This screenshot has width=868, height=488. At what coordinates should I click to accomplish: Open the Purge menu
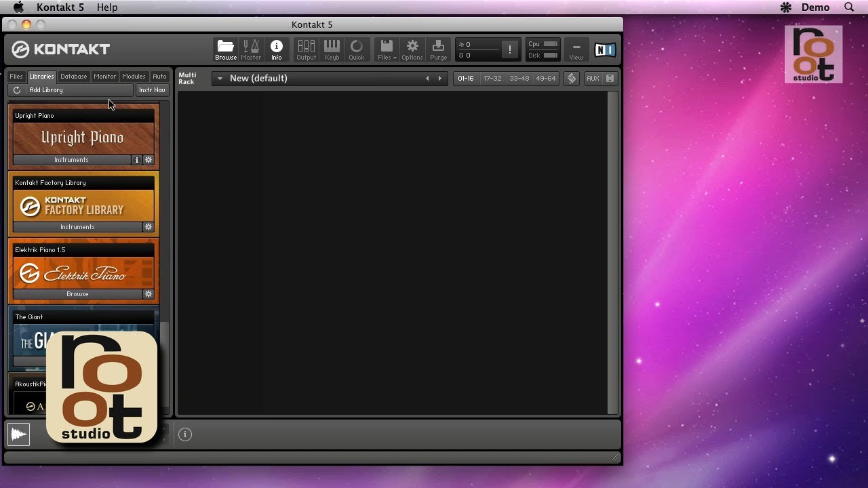coord(439,49)
